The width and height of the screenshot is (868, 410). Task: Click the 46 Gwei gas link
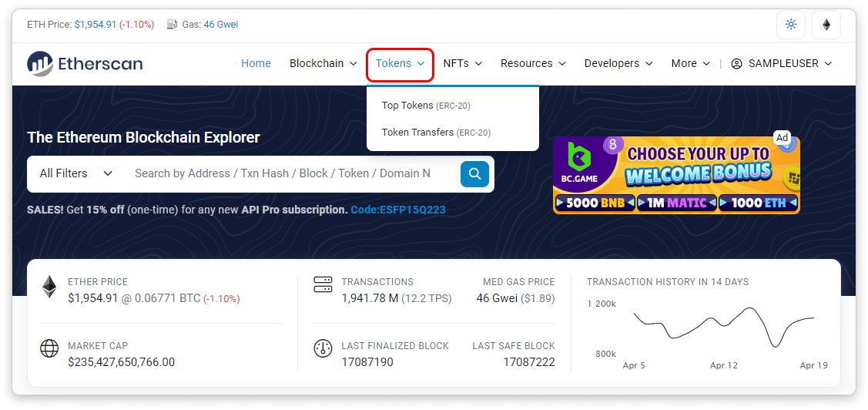click(x=220, y=25)
